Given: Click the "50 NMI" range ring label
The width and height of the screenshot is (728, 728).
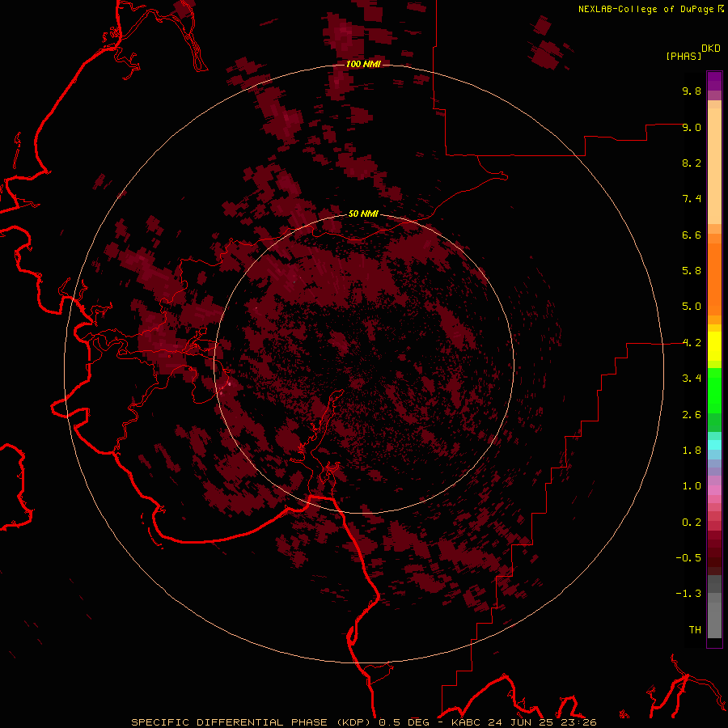Looking at the screenshot, I should [363, 214].
